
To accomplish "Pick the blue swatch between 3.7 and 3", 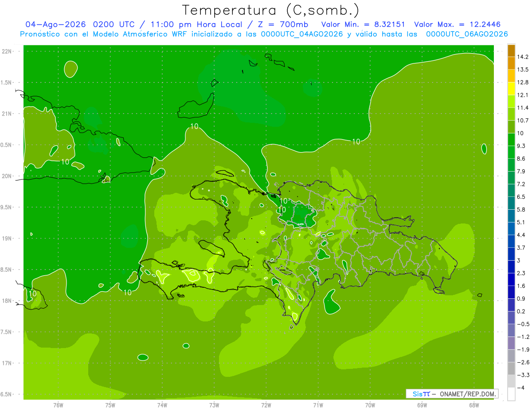I will (511, 254).
